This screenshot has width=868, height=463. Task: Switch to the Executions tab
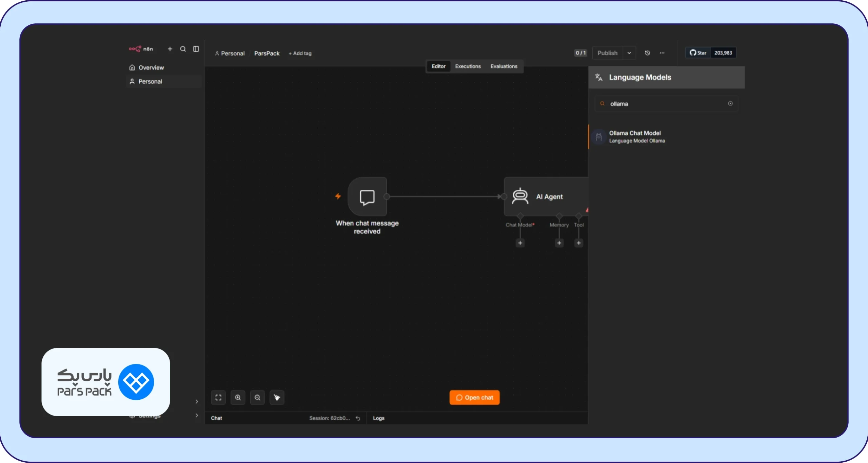pos(468,66)
